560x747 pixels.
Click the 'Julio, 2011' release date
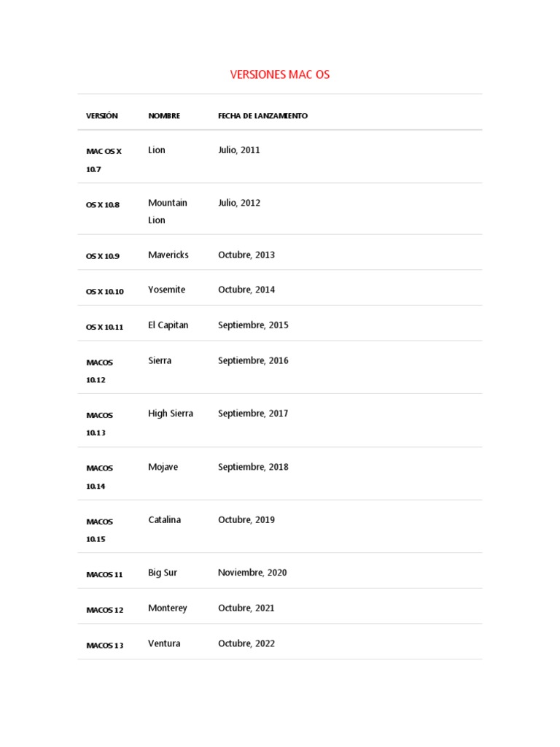[239, 150]
